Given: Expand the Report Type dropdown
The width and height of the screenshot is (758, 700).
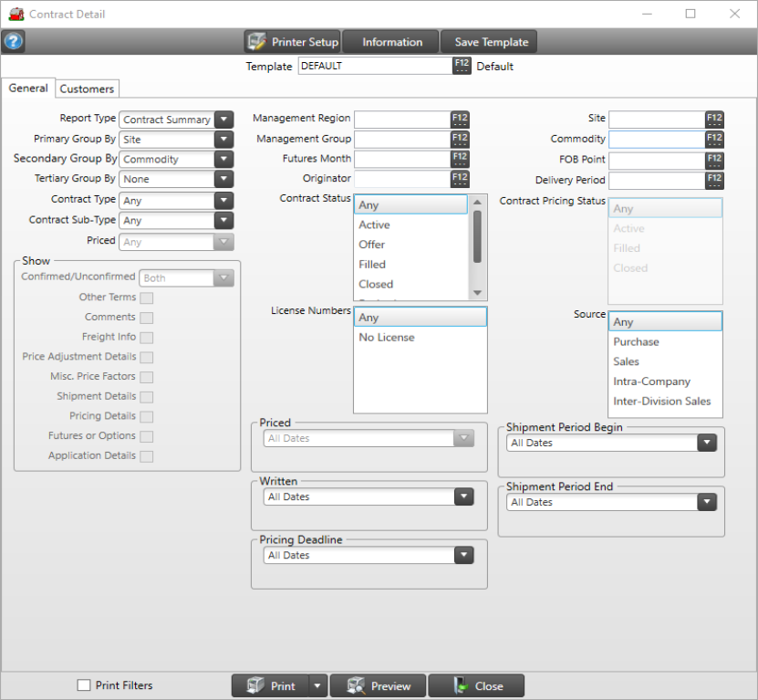Looking at the screenshot, I should [223, 120].
